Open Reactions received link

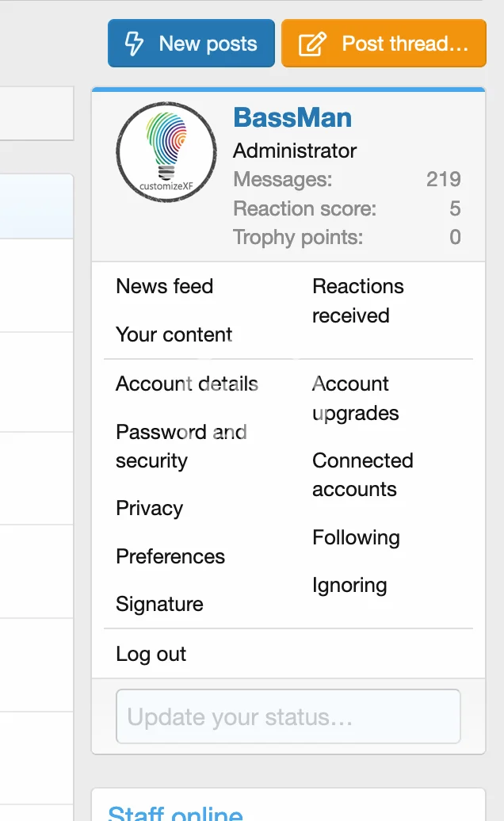click(358, 301)
